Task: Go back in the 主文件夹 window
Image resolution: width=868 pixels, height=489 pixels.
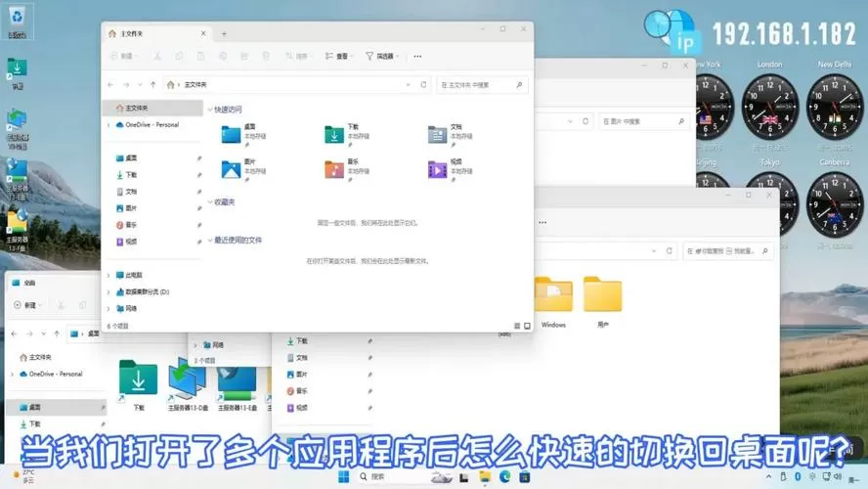Action: click(x=110, y=85)
